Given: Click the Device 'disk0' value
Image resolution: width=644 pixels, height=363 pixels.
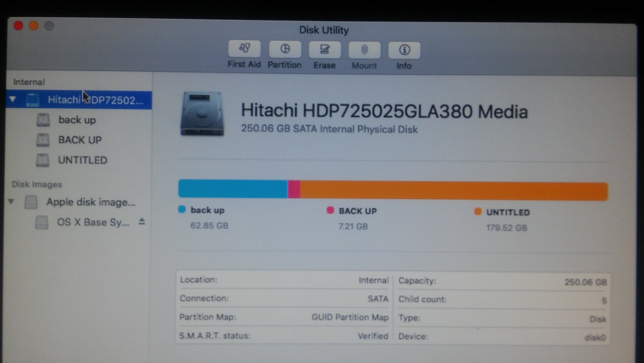Looking at the screenshot, I should tap(595, 338).
